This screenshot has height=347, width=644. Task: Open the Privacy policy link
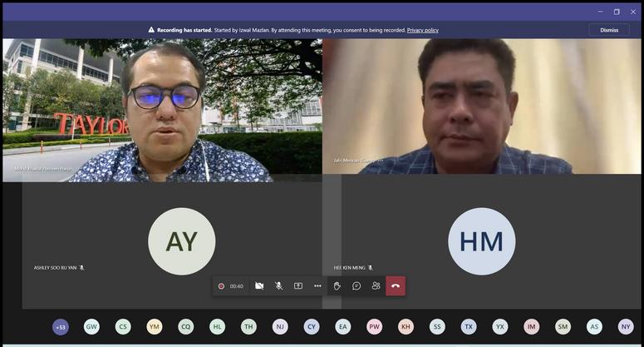pyautogui.click(x=423, y=30)
